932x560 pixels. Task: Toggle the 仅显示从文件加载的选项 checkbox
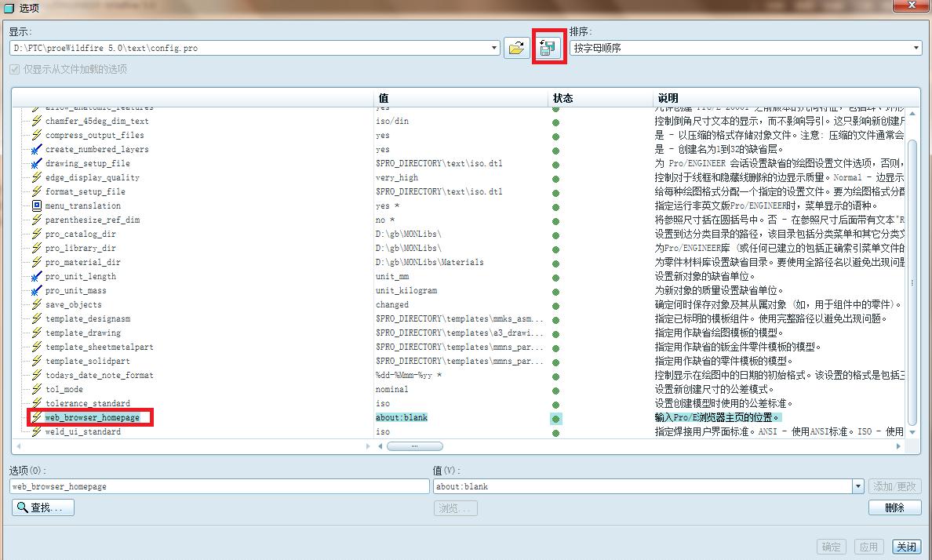point(16,69)
